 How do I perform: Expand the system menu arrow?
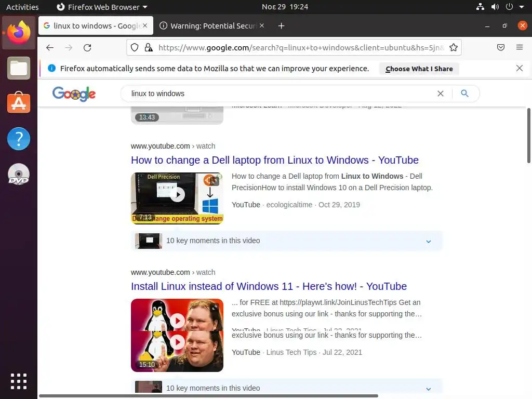click(x=522, y=7)
